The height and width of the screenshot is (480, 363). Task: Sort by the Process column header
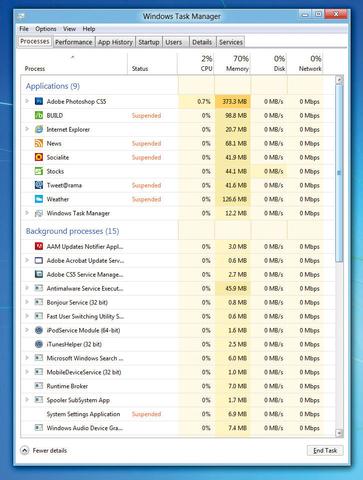pos(74,63)
